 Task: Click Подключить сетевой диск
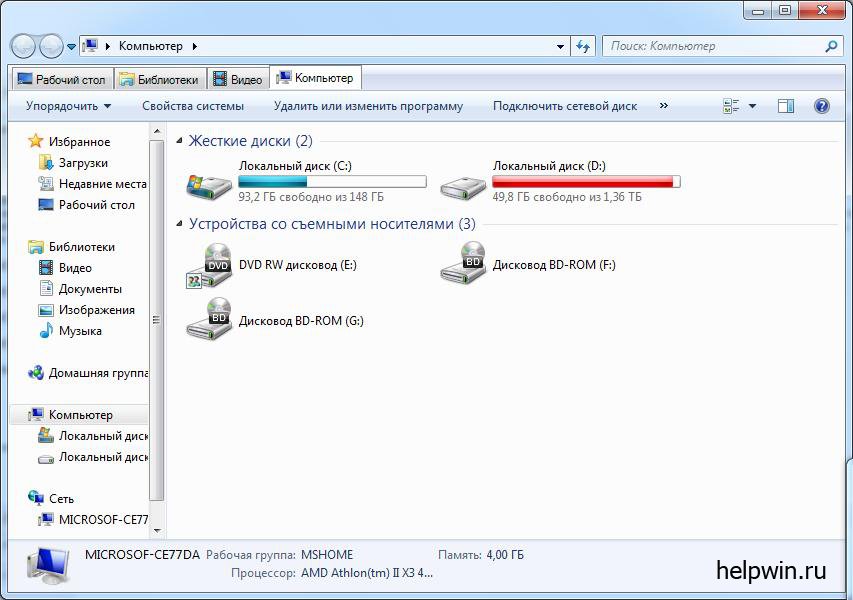tap(565, 106)
